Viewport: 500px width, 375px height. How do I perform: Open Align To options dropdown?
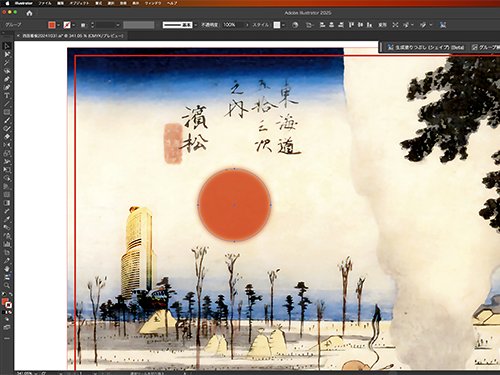pyautogui.click(x=309, y=25)
